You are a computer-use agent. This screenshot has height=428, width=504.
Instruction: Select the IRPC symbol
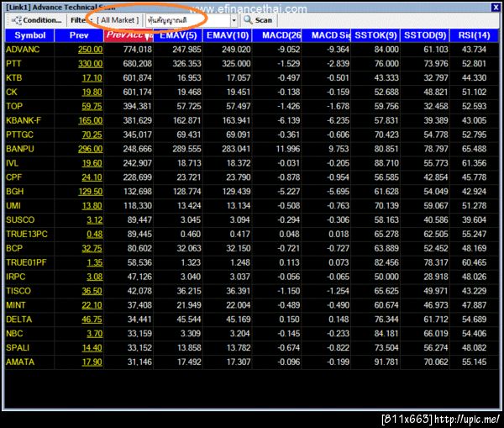pos(15,277)
